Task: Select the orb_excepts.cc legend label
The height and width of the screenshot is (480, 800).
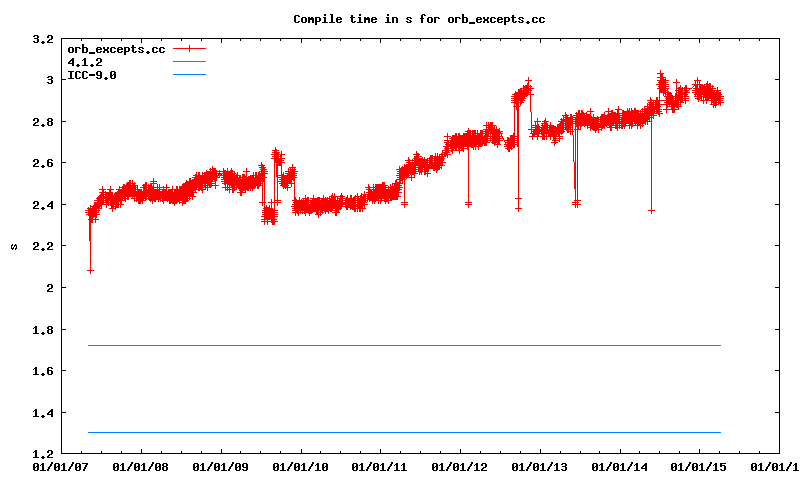Action: [115, 49]
